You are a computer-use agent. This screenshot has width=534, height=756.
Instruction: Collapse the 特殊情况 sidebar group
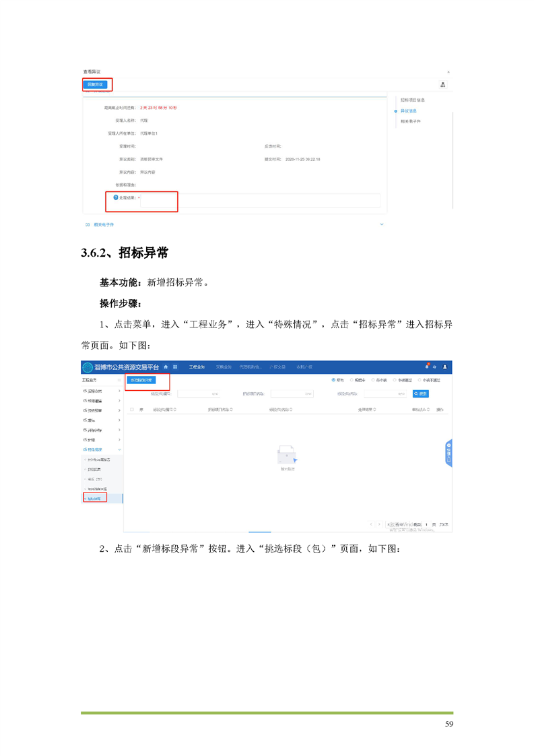[119, 449]
